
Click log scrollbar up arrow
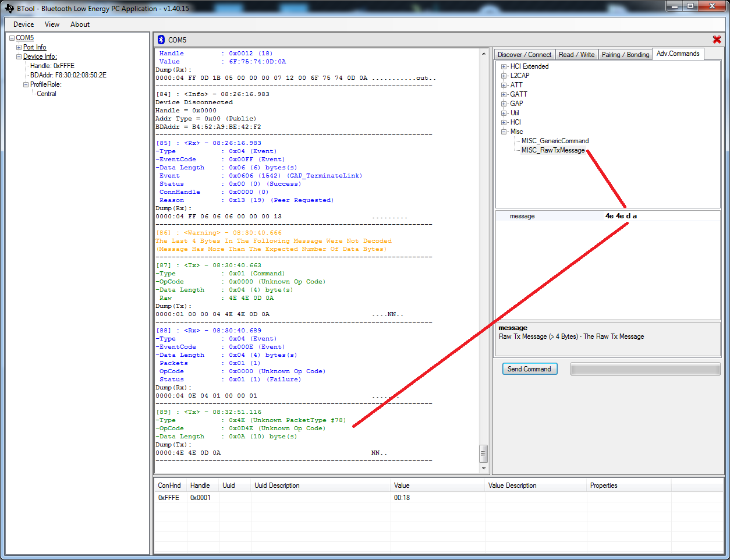point(483,54)
